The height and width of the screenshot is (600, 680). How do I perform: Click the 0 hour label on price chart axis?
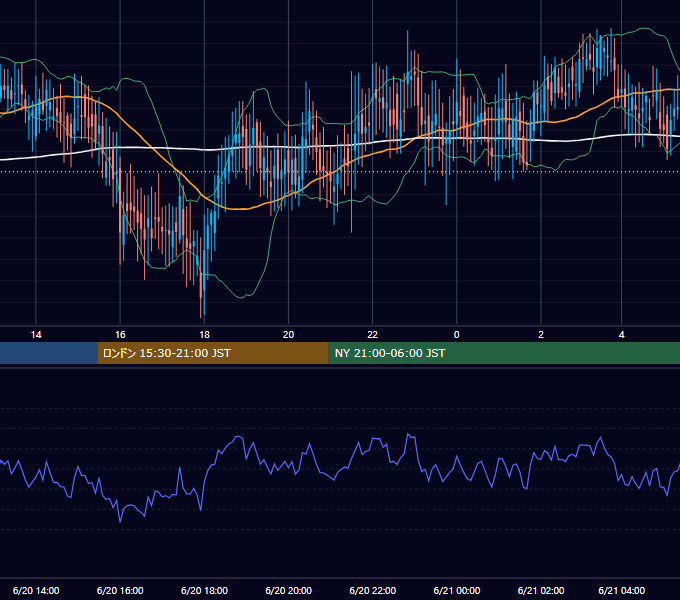tap(457, 335)
